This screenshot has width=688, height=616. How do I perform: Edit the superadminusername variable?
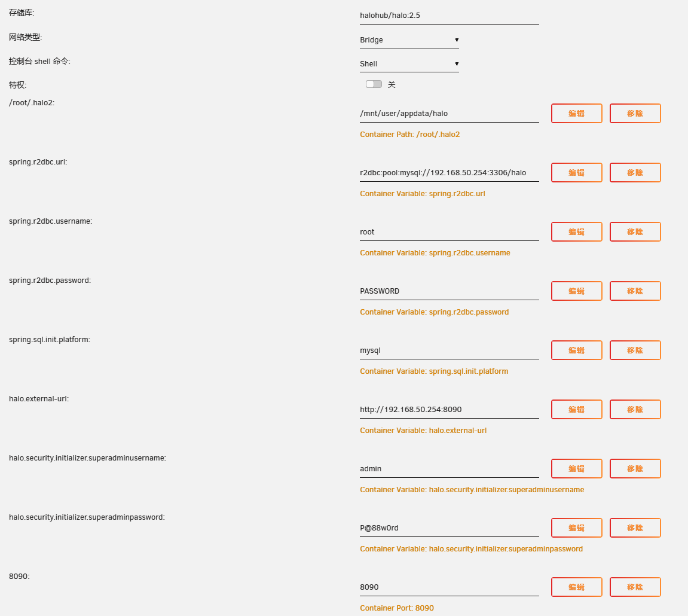pos(576,469)
